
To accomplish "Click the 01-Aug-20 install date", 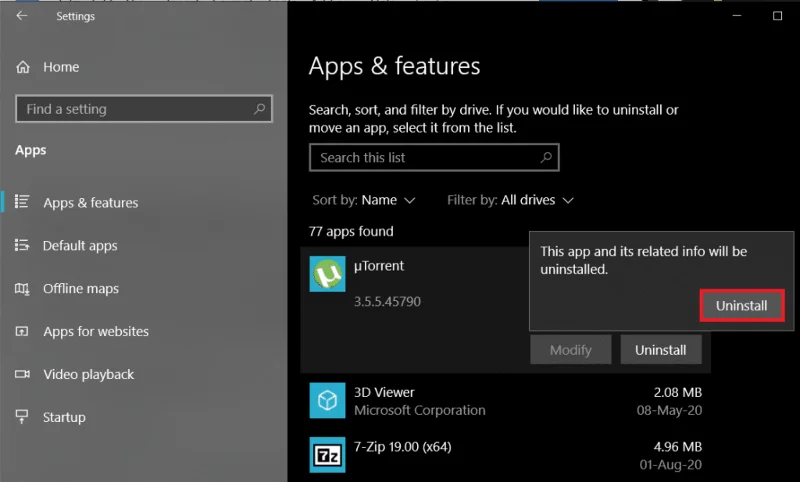I will tap(671, 465).
